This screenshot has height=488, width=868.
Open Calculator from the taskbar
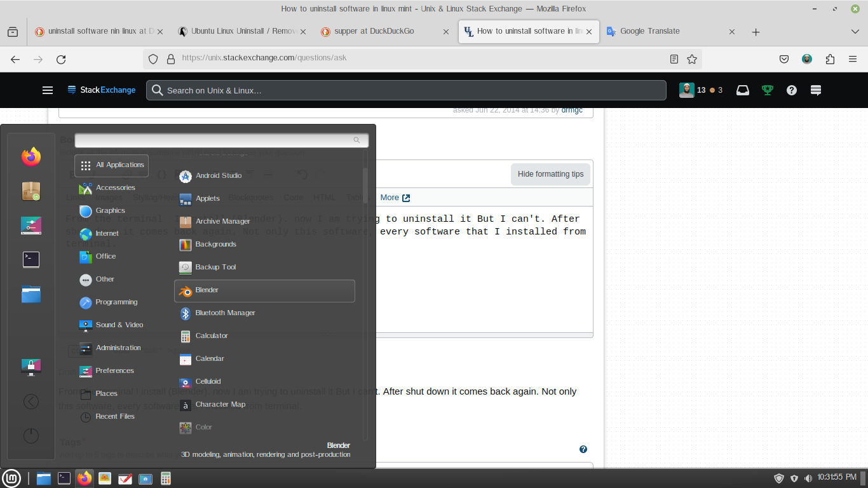166,478
